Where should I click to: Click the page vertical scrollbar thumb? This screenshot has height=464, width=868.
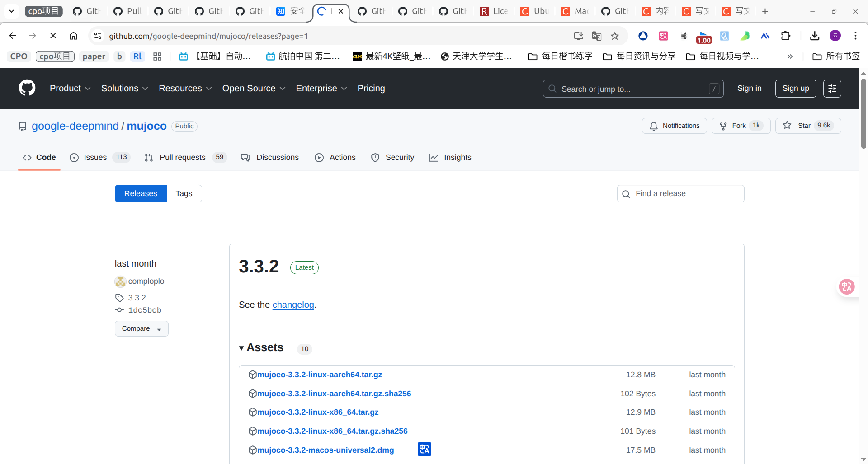click(x=863, y=113)
